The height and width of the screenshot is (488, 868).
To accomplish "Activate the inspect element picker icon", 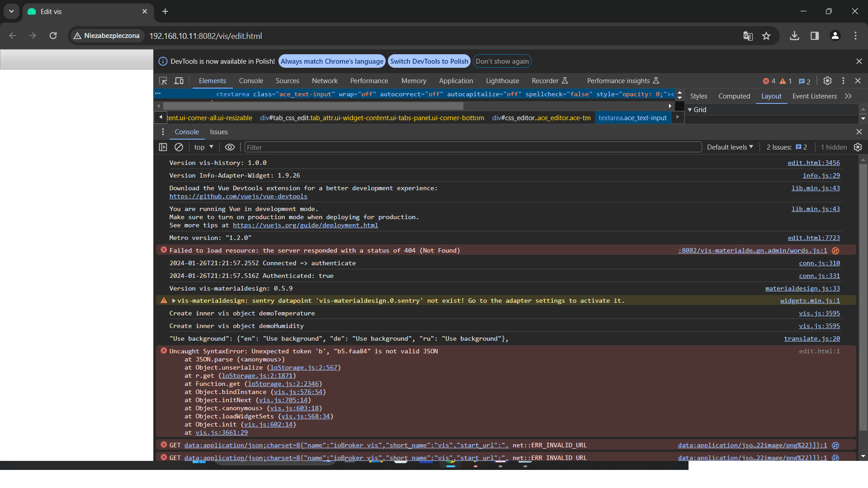I will [163, 81].
